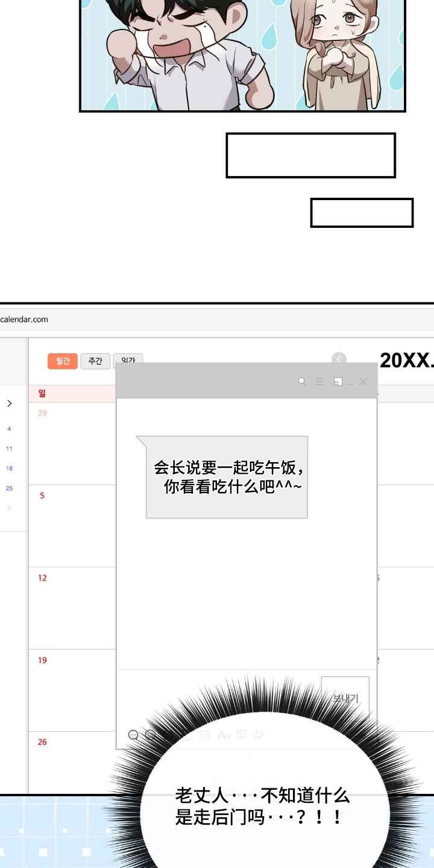Click date 18 in sidebar mini calendar

[x=9, y=468]
